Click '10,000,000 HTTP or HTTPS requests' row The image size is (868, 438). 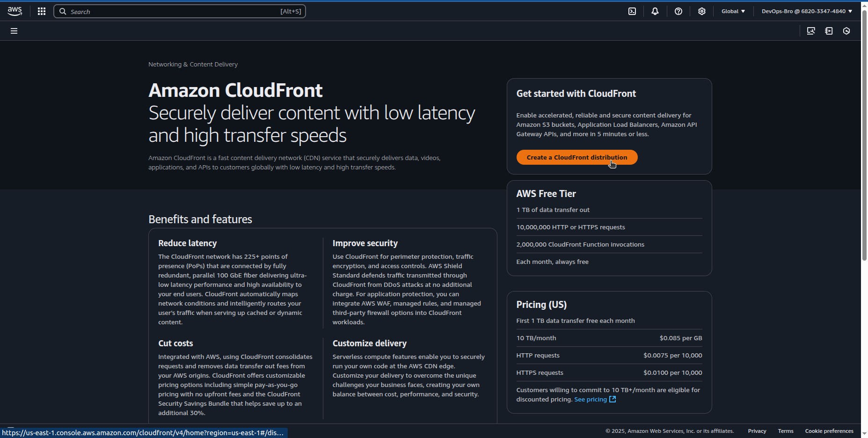(x=609, y=227)
